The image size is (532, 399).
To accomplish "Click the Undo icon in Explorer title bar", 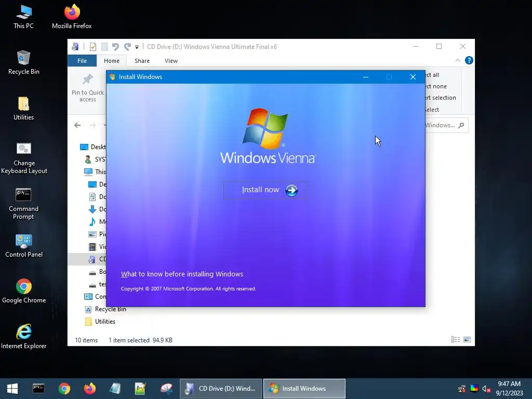I will pyautogui.click(x=115, y=47).
